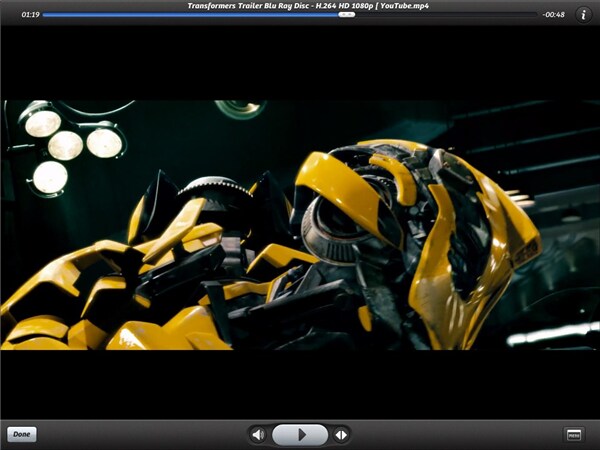
Task: Open the video info panel
Action: [583, 15]
